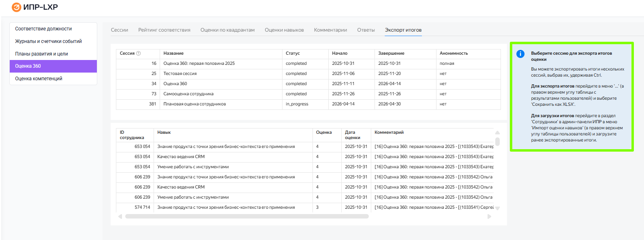This screenshot has width=644, height=240.
Task: Click the help icon next to Сессия
Action: click(x=139, y=54)
